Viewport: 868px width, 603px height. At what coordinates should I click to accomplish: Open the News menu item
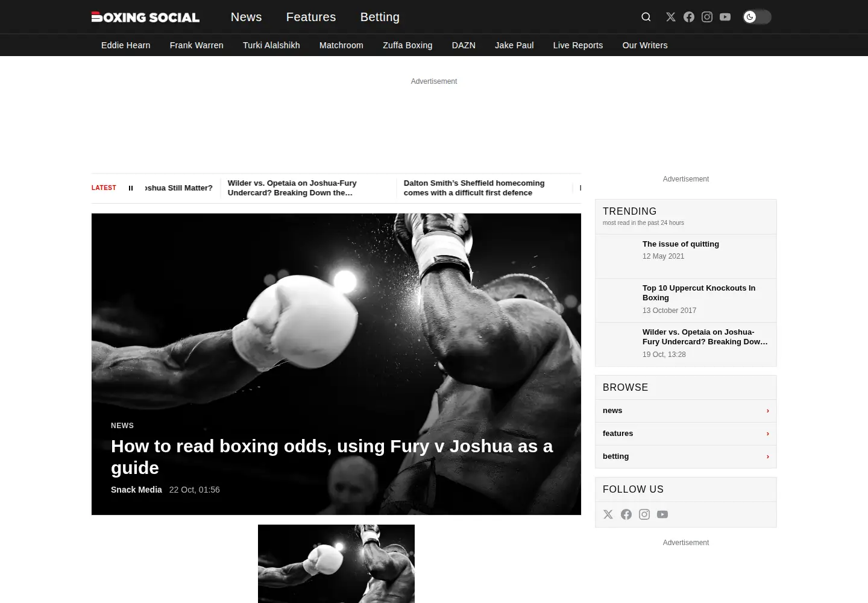(x=247, y=17)
